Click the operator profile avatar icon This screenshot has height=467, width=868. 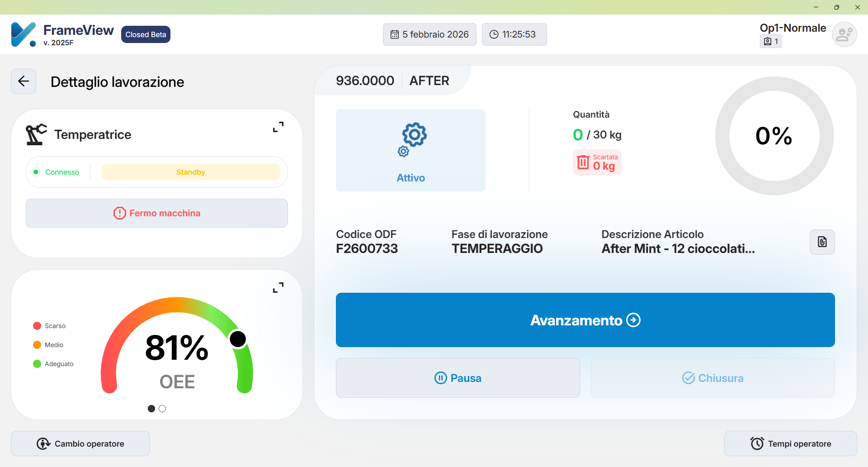pos(844,34)
